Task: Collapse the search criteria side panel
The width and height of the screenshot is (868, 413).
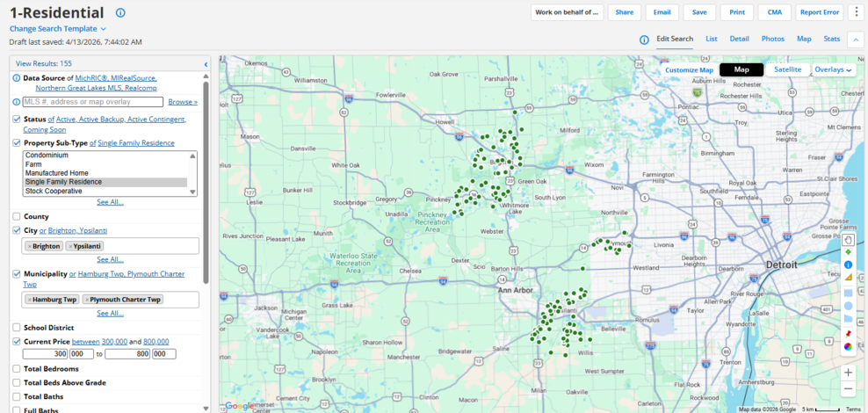Action: (x=206, y=64)
